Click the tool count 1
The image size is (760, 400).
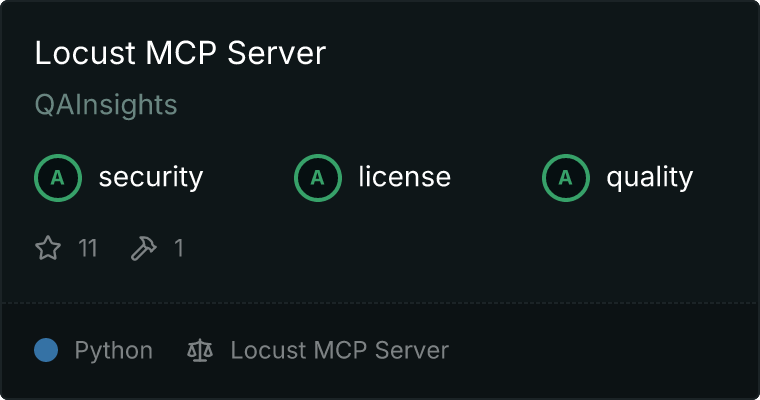click(x=179, y=248)
